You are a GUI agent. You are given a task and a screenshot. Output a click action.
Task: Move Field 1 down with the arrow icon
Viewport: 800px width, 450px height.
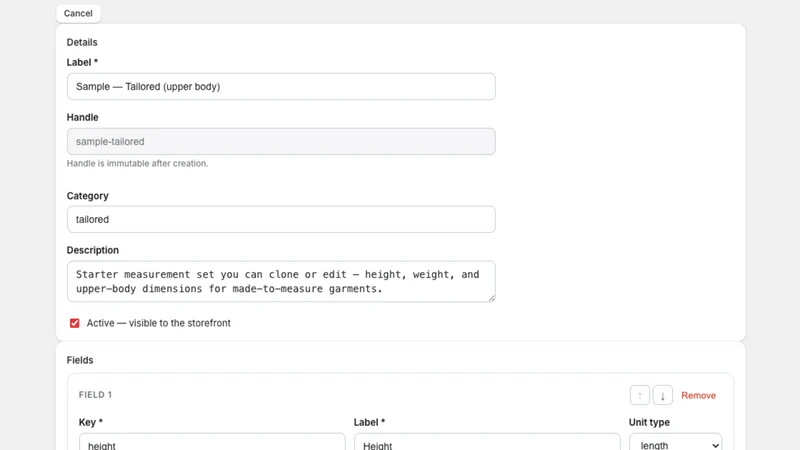coord(663,395)
